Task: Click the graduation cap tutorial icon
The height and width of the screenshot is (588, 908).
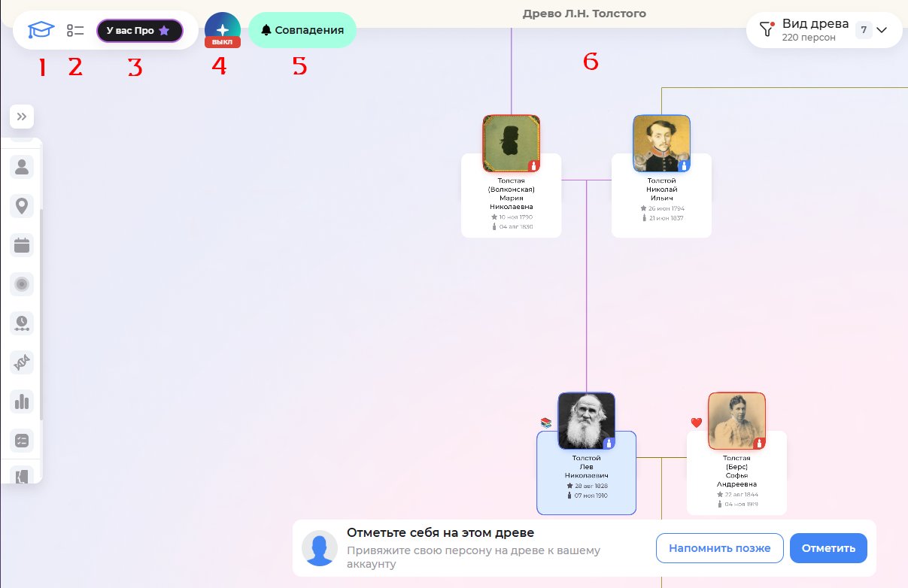Action: click(41, 31)
